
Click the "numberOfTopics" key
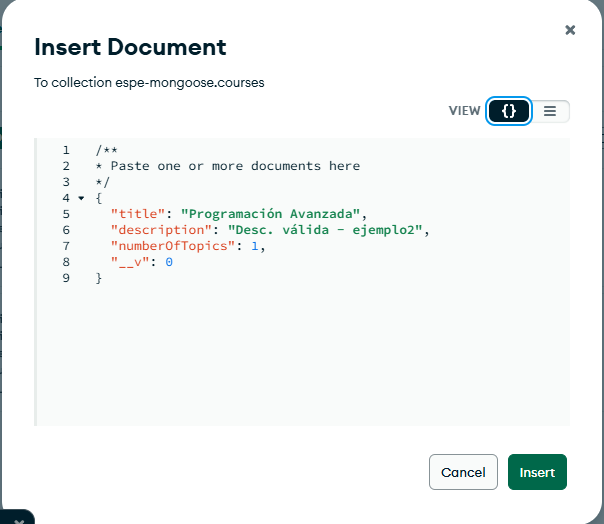173,246
